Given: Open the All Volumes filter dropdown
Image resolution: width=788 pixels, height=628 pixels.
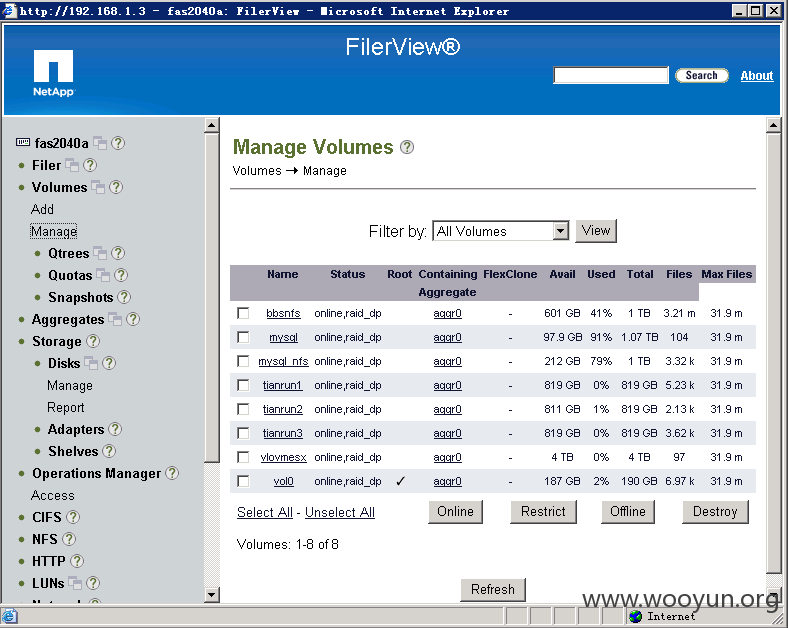Looking at the screenshot, I should pyautogui.click(x=501, y=231).
